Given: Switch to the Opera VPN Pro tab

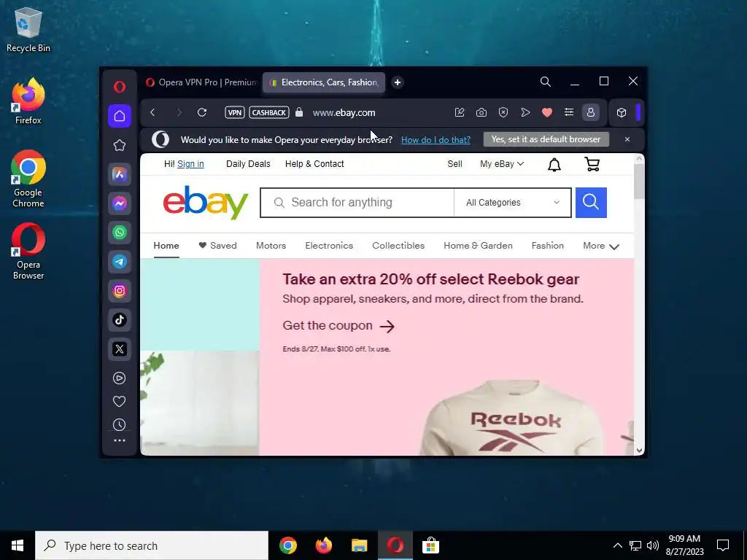Looking at the screenshot, I should [201, 82].
